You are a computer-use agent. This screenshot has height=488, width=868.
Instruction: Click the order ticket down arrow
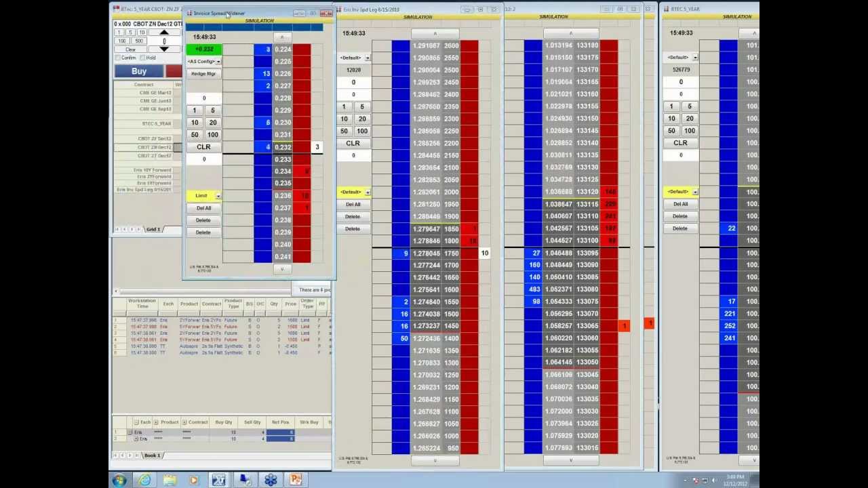click(x=164, y=49)
